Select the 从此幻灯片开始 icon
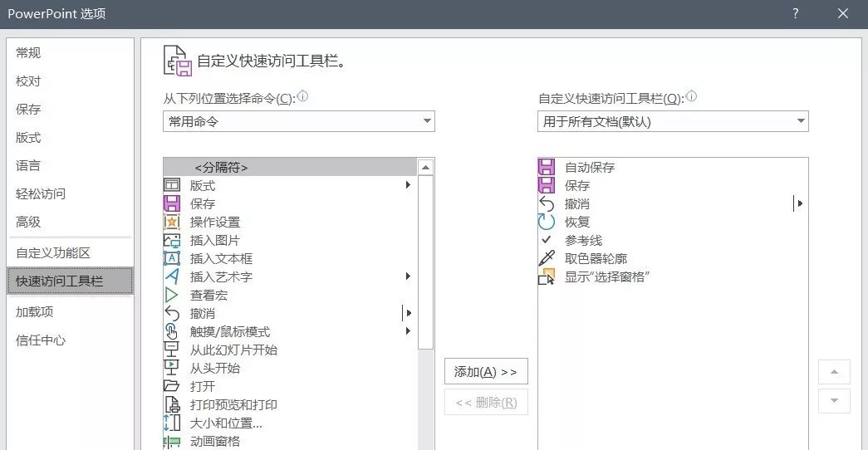 pos(172,350)
